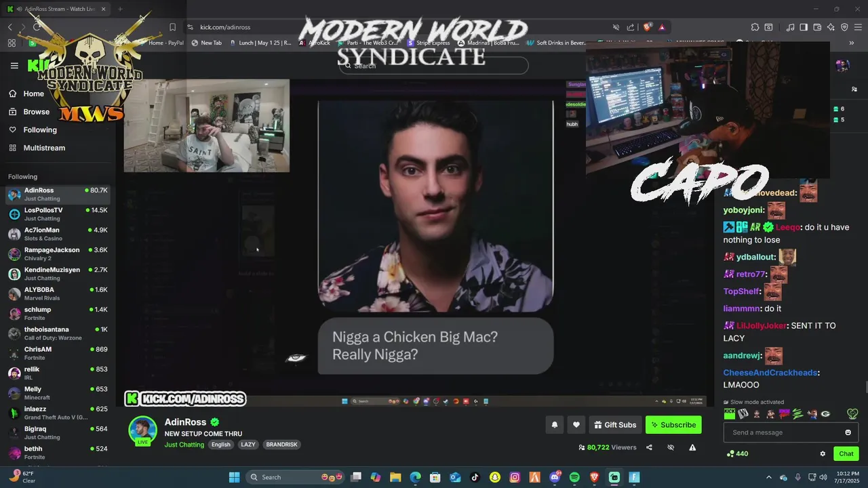The width and height of the screenshot is (868, 488).
Task: Open TikTok from the taskbar
Action: [475, 477]
